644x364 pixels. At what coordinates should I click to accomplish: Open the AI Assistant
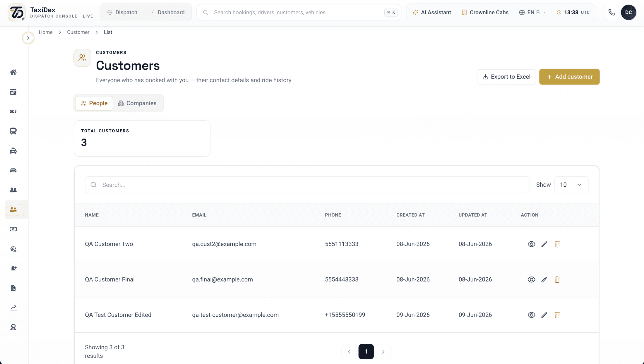click(x=432, y=12)
